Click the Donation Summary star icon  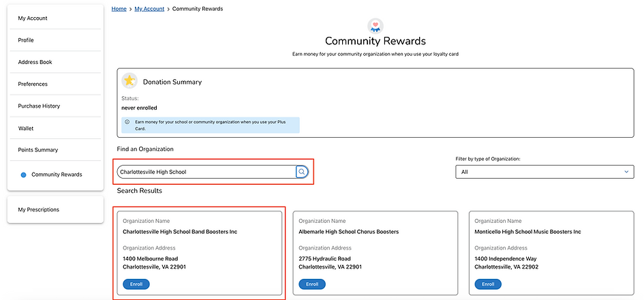[129, 81]
